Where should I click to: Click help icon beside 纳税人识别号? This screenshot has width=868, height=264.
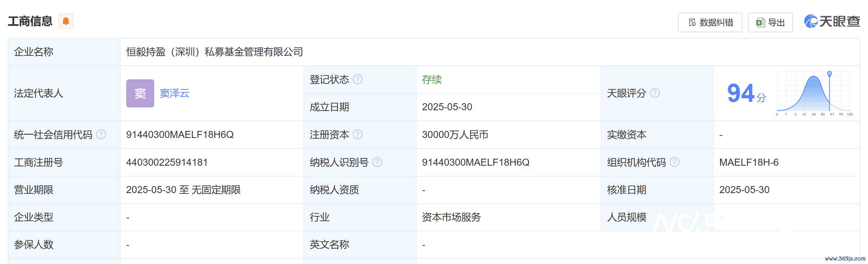(x=377, y=162)
